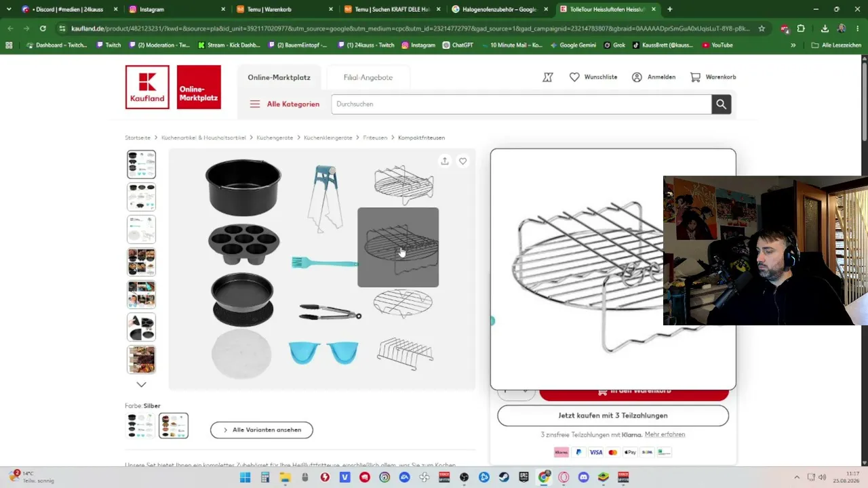Image resolution: width=868 pixels, height=488 pixels.
Task: Click the Kaufland logo
Action: [147, 87]
